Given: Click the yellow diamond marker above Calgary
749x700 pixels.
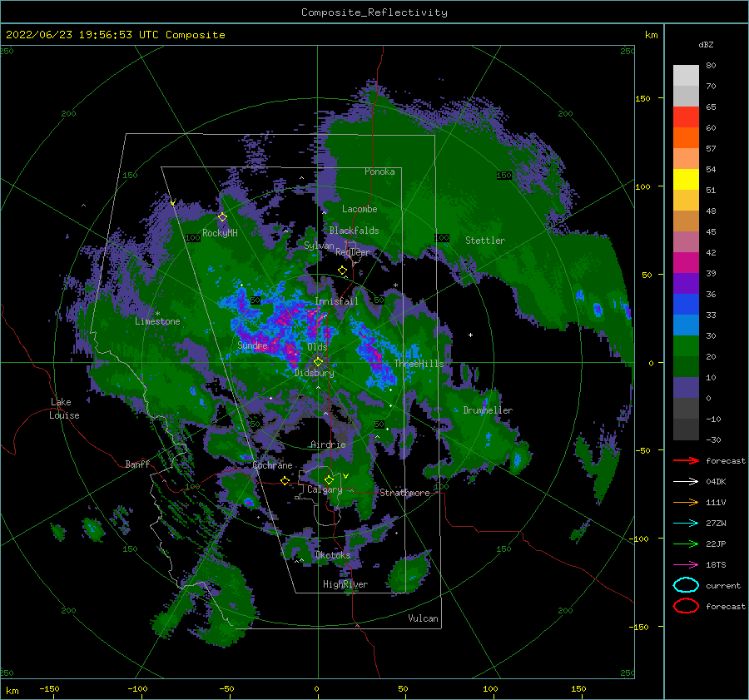Looking at the screenshot, I should [x=329, y=479].
